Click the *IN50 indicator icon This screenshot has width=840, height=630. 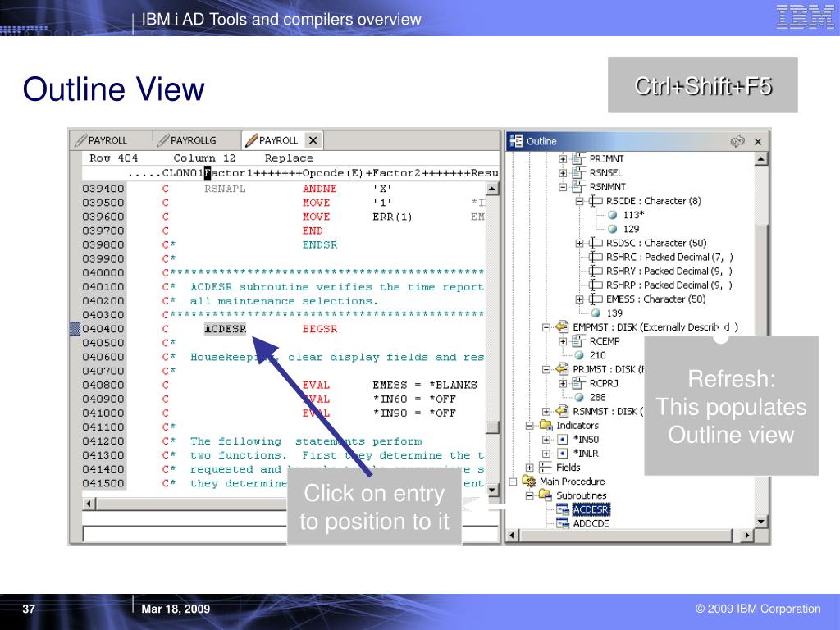pos(562,440)
